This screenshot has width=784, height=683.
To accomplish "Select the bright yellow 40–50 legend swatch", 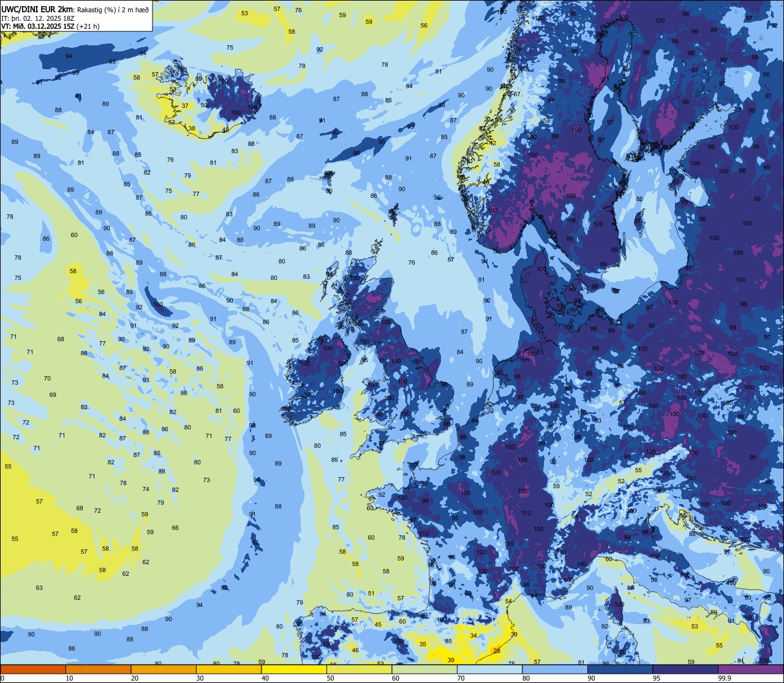I will 294,669.
